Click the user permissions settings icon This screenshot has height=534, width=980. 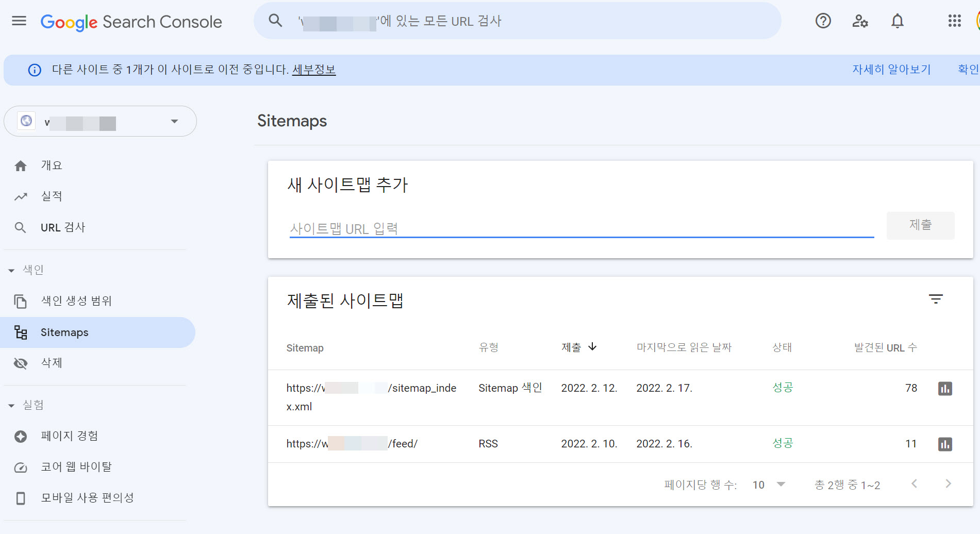(859, 21)
